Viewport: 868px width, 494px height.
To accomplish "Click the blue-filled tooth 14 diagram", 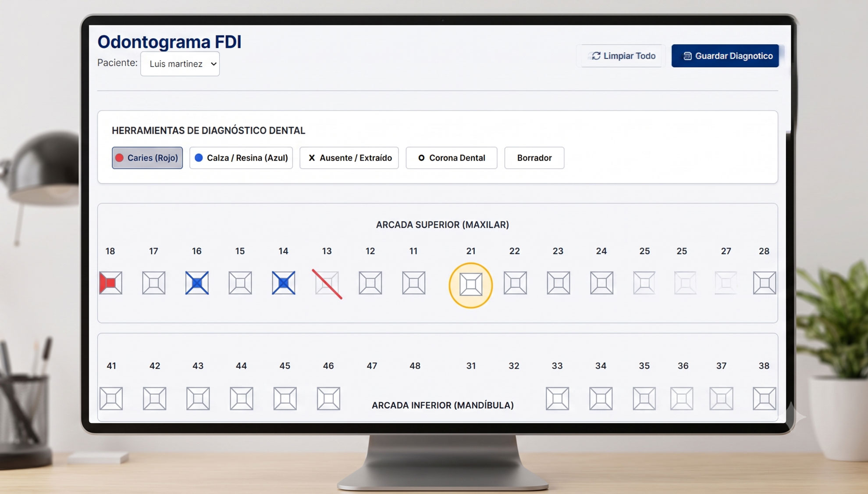I will (284, 283).
